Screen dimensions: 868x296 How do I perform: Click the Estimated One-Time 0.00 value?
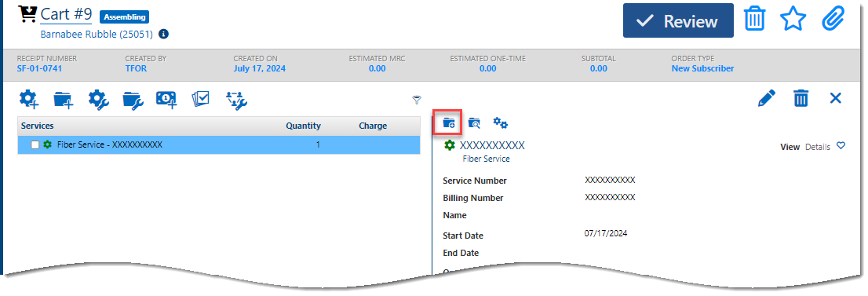[x=487, y=69]
